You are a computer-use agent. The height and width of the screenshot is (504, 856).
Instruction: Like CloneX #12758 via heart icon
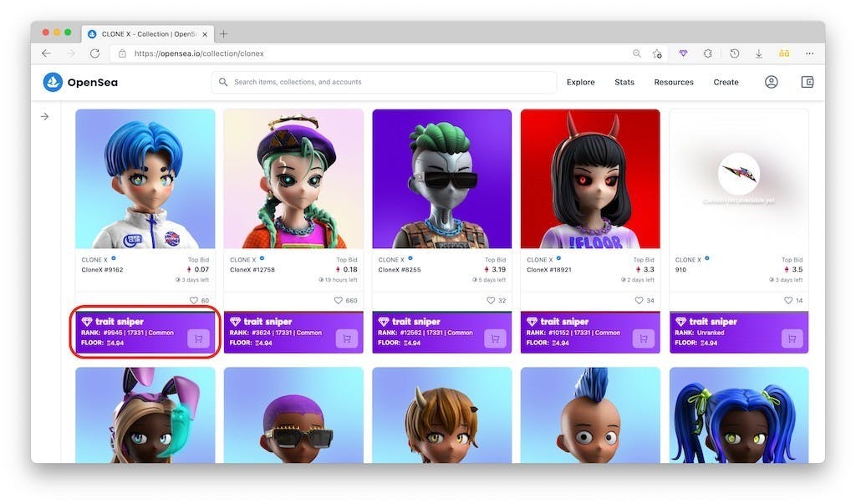(x=339, y=300)
